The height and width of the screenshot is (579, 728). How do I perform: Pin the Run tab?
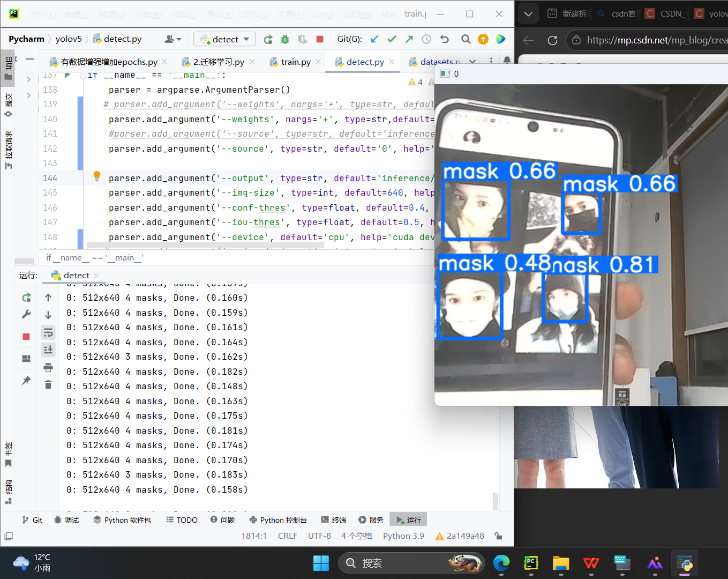click(x=26, y=381)
